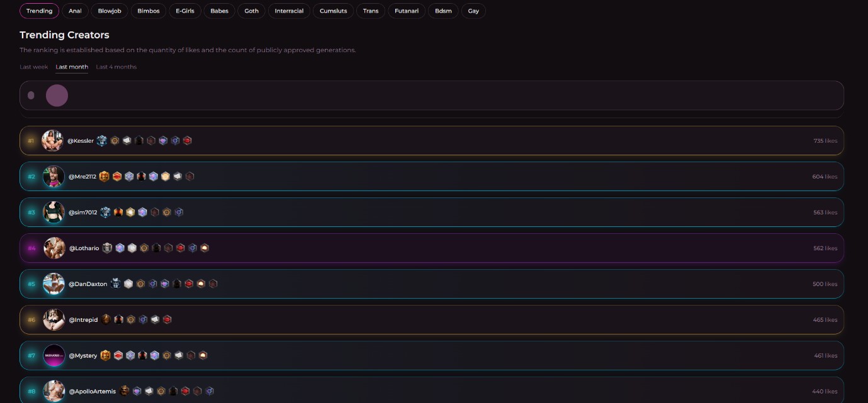The width and height of the screenshot is (868, 403).
Task: Click the blue gender-symbol badge in @sim7012's row
Action: (x=179, y=213)
